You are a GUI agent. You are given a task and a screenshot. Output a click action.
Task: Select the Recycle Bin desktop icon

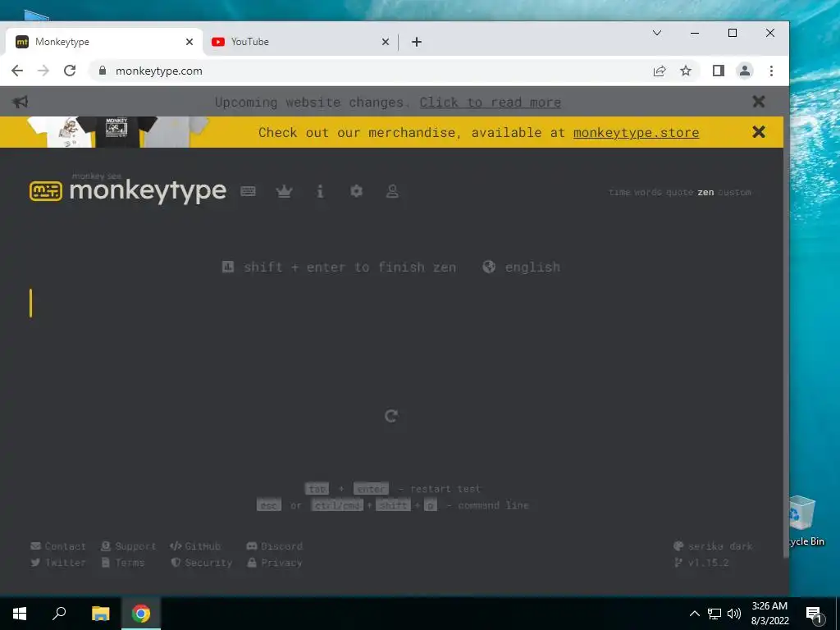pyautogui.click(x=806, y=521)
